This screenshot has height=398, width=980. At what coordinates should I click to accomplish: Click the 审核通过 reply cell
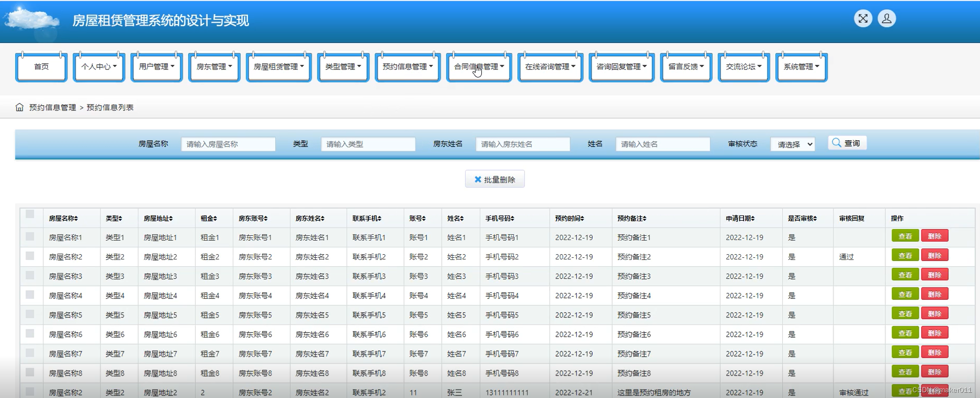tap(853, 392)
